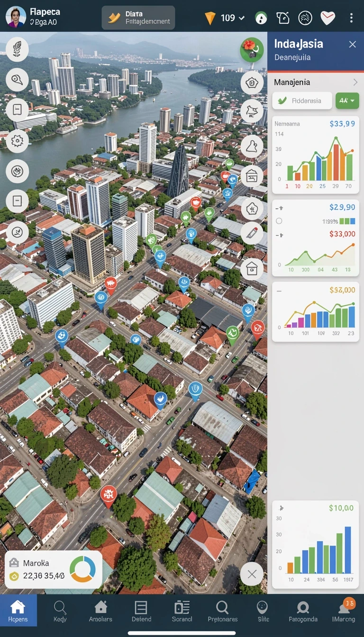The image size is (364, 637).
Task: Switch to the Amollars tab
Action: [100, 610]
